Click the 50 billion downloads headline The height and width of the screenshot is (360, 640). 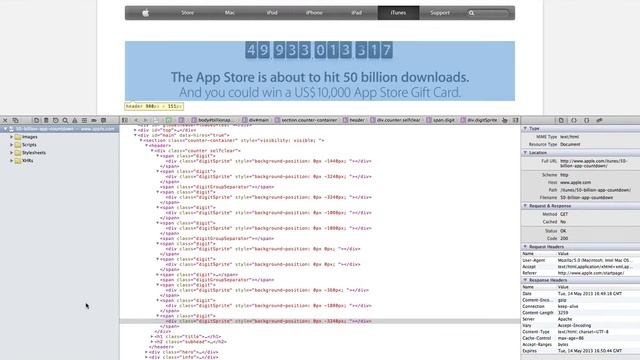320,77
